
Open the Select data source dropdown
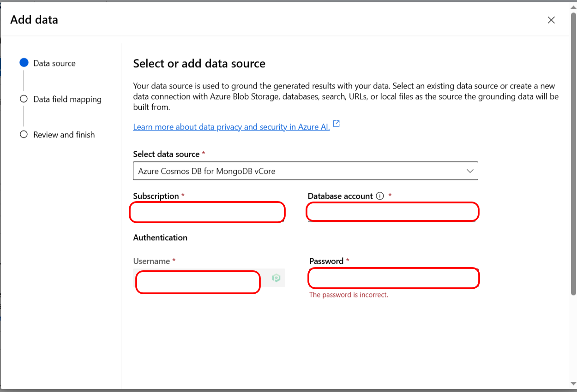306,171
